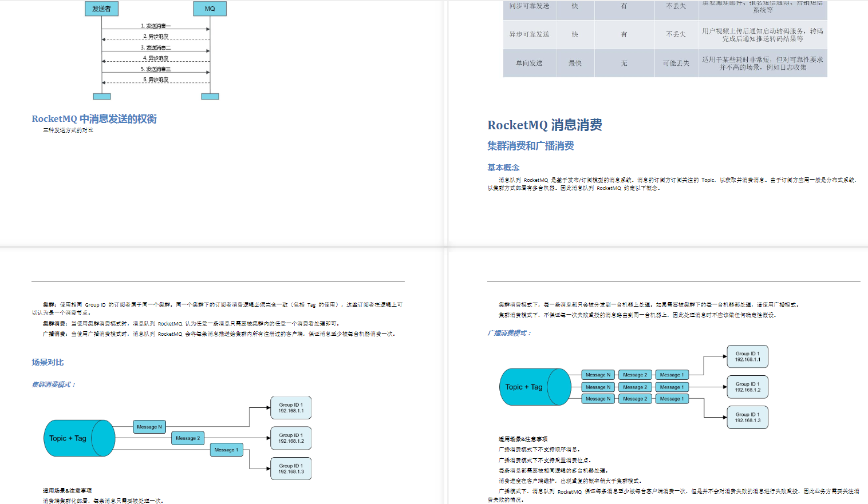The height and width of the screenshot is (504, 868).
Task: Click the 192.168.1.1 group box in the 集群消费模式 diagram
Action: (291, 408)
